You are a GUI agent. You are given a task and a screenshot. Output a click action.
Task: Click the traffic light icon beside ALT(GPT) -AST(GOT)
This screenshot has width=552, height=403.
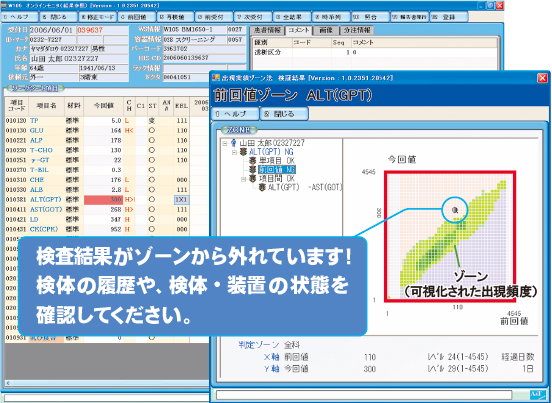pos(262,187)
